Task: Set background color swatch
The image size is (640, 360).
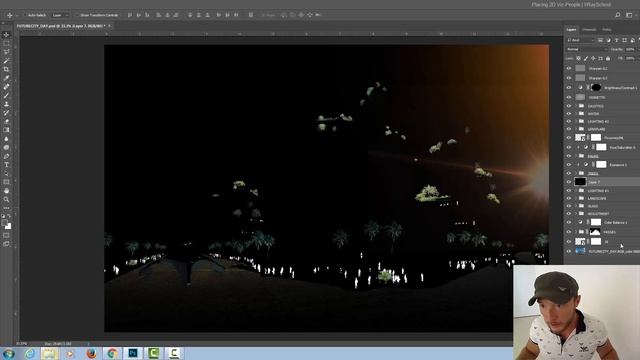Action: 9,226
